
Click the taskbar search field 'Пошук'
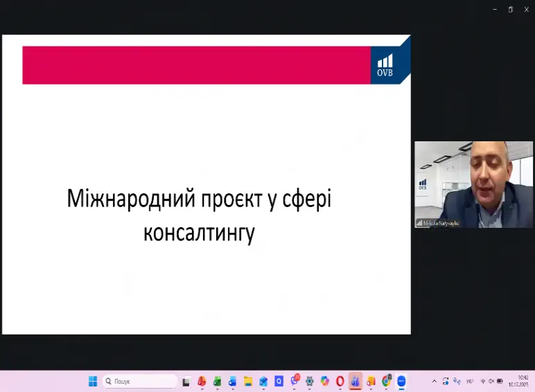140,381
